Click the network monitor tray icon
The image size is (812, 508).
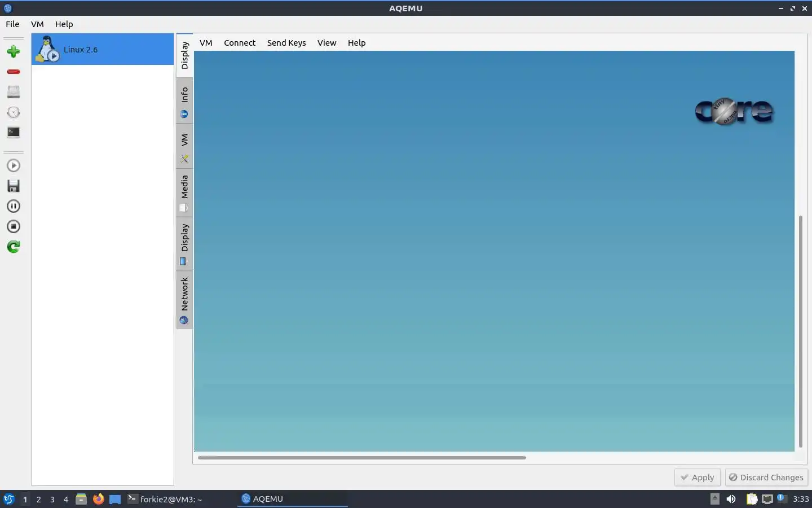click(x=767, y=499)
